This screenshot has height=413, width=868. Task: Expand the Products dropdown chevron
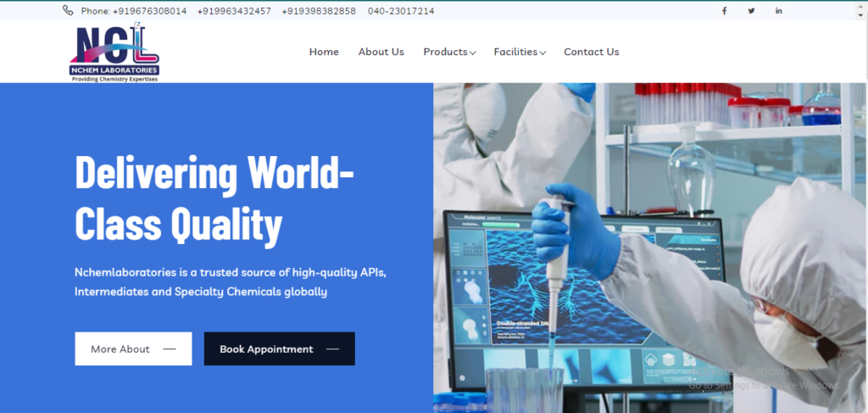(x=473, y=53)
